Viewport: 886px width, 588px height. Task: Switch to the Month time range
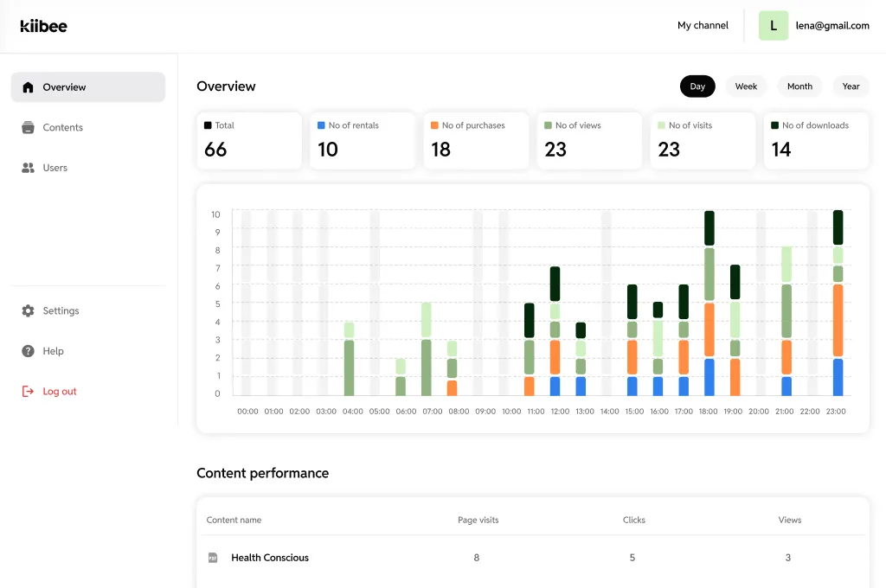point(799,86)
